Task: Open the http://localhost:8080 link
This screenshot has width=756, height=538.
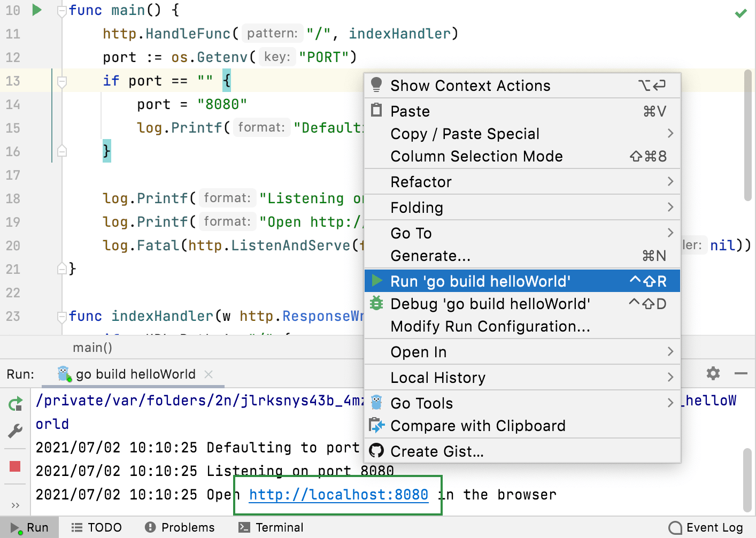Action: pyautogui.click(x=338, y=494)
